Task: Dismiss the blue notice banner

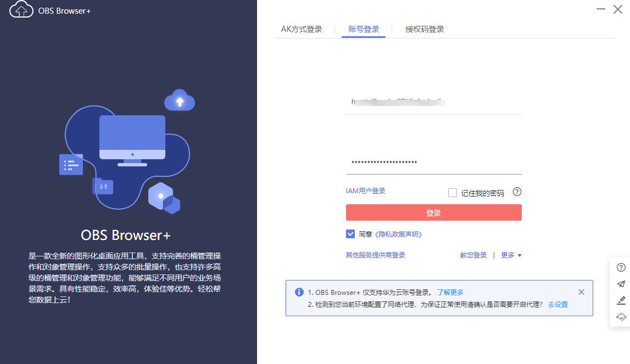Action: (x=581, y=292)
